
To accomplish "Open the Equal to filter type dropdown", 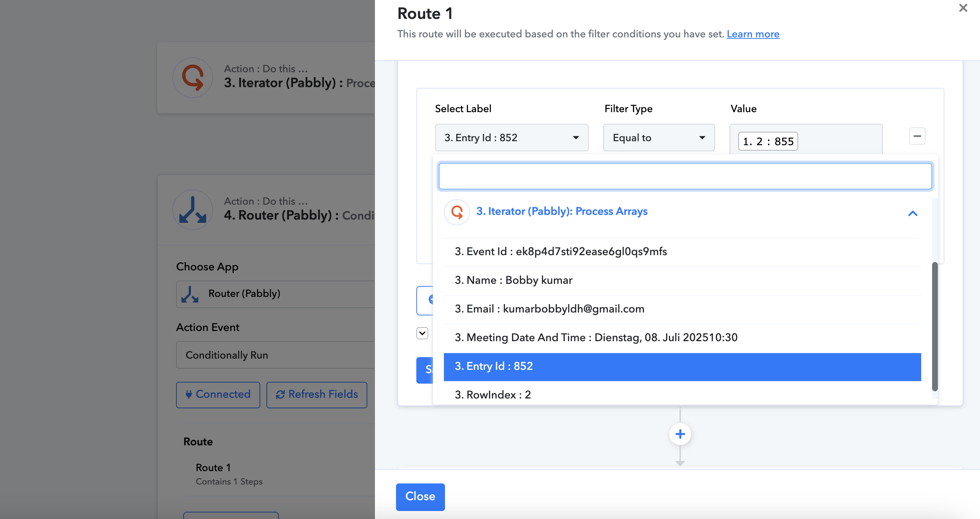I will (x=659, y=137).
